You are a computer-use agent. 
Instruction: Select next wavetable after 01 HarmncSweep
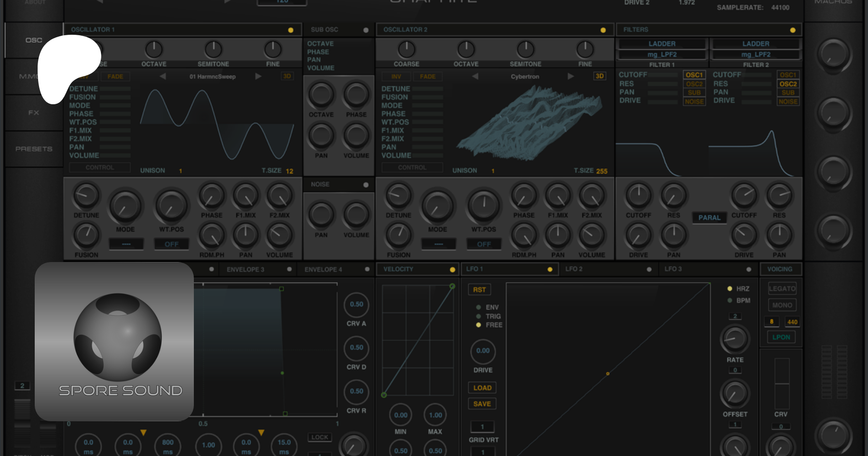point(258,76)
